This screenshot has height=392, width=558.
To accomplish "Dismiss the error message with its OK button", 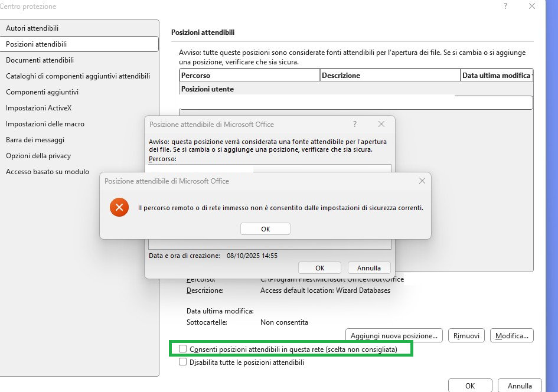I will (266, 228).
